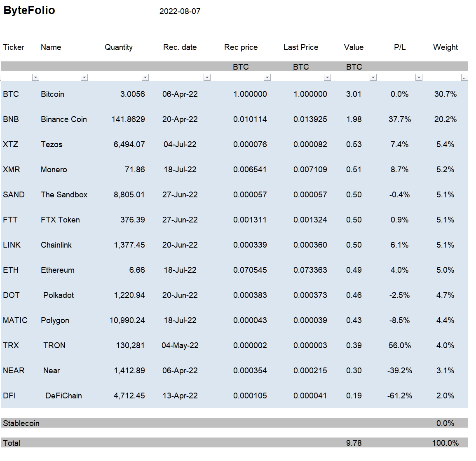Open the sorted Weight column filter dropdown

click(x=464, y=77)
